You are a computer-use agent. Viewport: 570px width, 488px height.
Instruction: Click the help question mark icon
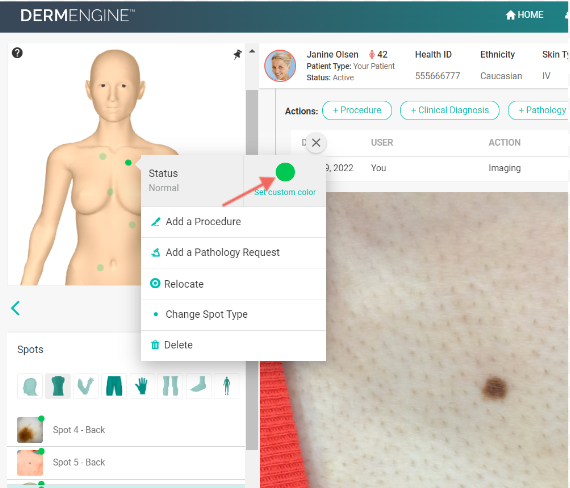coord(17,53)
